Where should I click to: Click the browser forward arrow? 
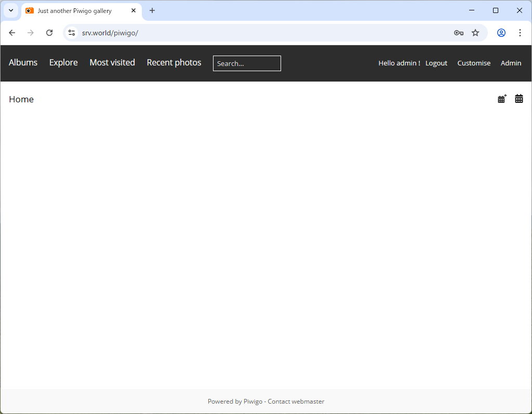tap(31, 32)
